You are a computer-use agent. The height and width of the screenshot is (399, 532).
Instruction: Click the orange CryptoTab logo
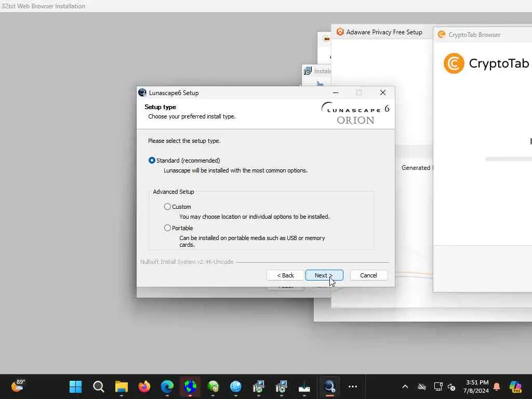454,63
